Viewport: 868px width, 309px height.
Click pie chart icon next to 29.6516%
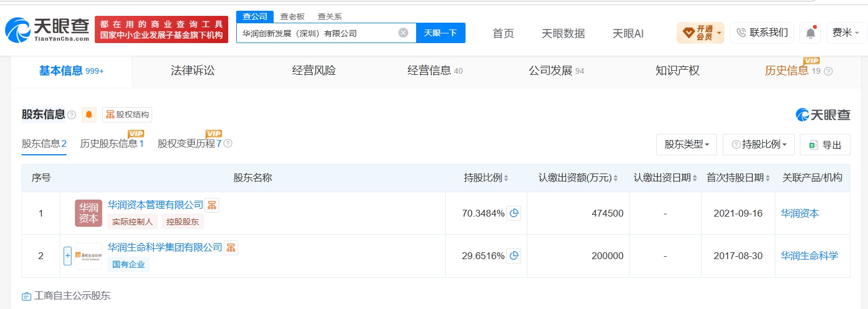[514, 256]
